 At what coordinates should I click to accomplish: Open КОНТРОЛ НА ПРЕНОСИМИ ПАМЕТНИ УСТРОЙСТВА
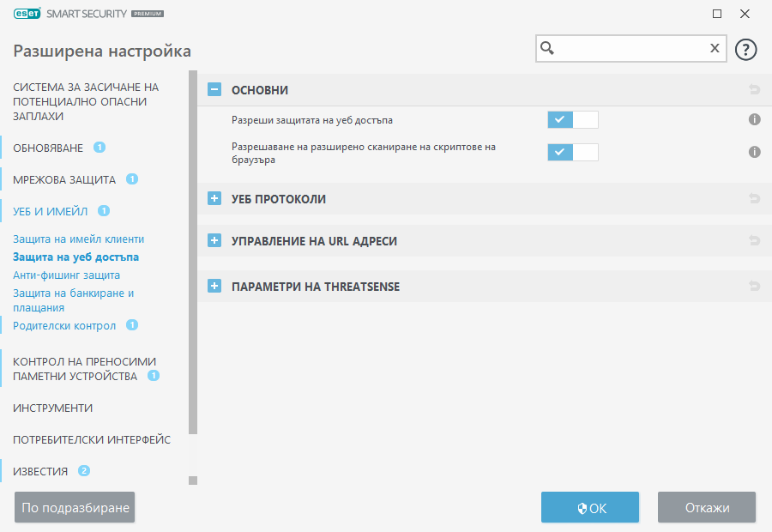[x=84, y=368]
